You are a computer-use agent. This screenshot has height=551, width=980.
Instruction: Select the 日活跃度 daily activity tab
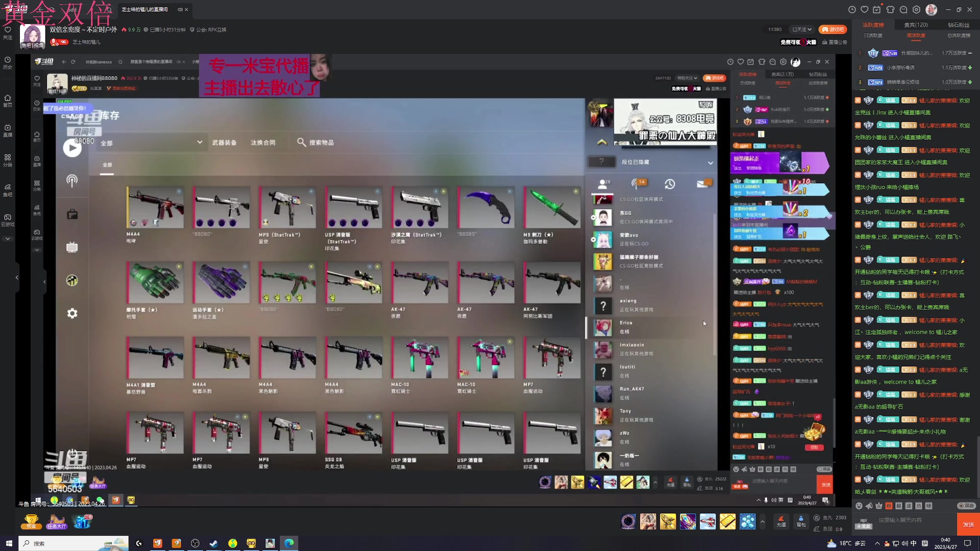click(873, 35)
